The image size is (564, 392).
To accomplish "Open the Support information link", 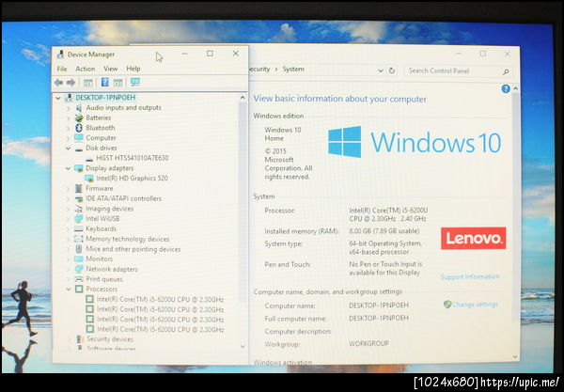I will tap(470, 276).
